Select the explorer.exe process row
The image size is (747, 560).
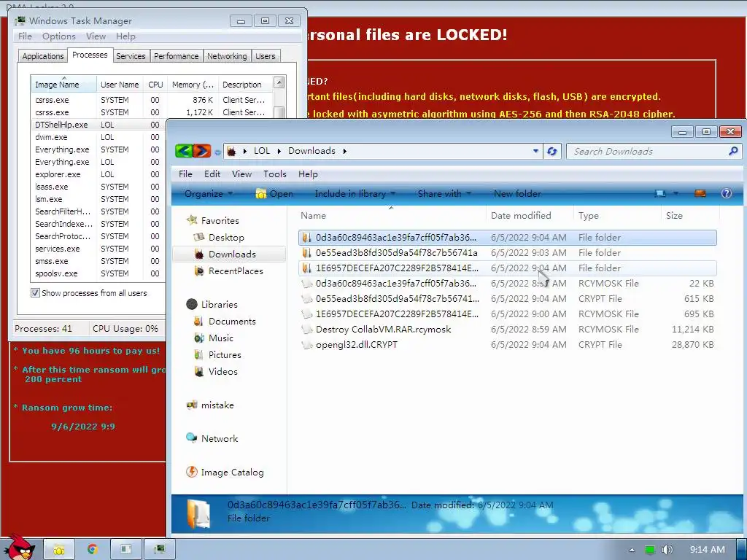[98, 174]
